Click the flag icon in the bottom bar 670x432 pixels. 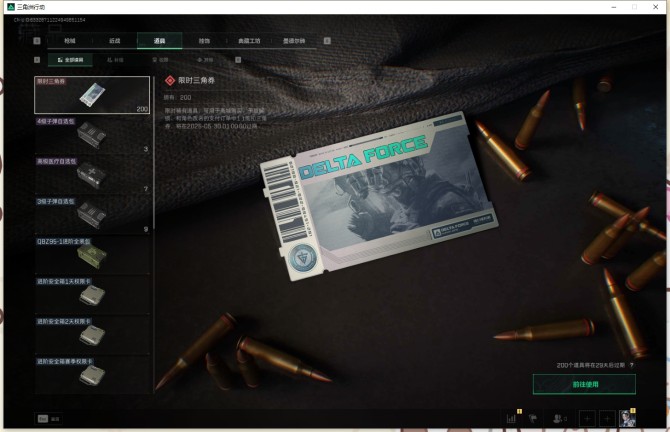[x=533, y=418]
